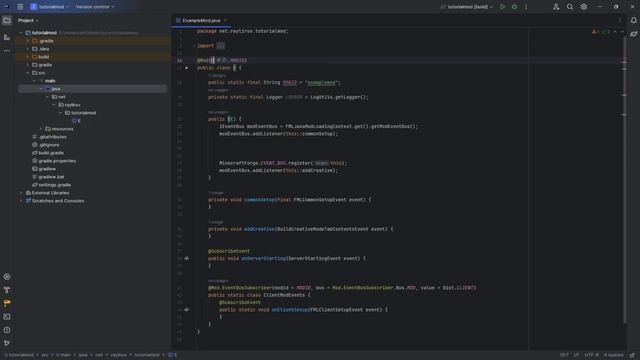The image size is (640, 360).
Task: Close the ExampleMod.java tab
Action: (225, 20)
